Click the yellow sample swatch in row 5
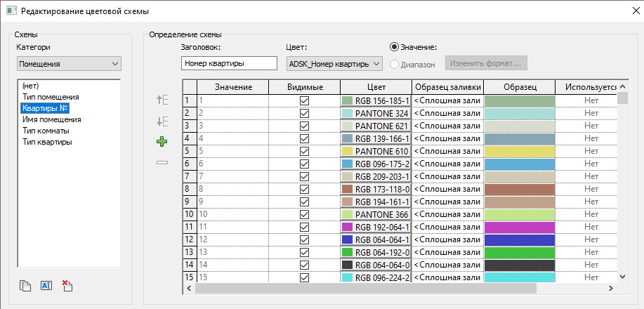The image size is (644, 309). tap(520, 151)
